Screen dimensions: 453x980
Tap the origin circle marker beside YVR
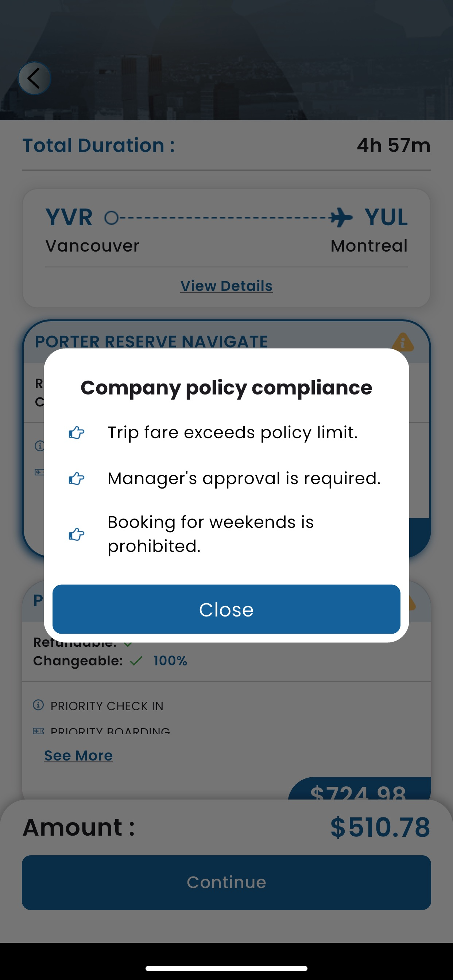112,218
